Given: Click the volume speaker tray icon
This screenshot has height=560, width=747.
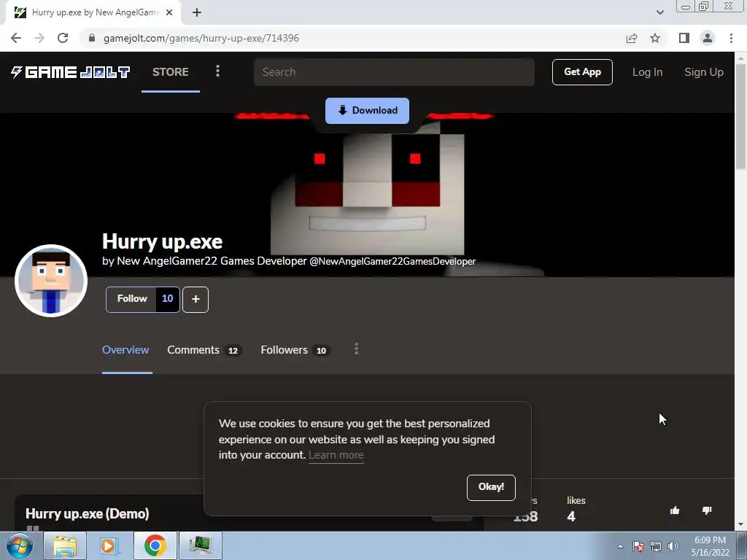Looking at the screenshot, I should (673, 546).
